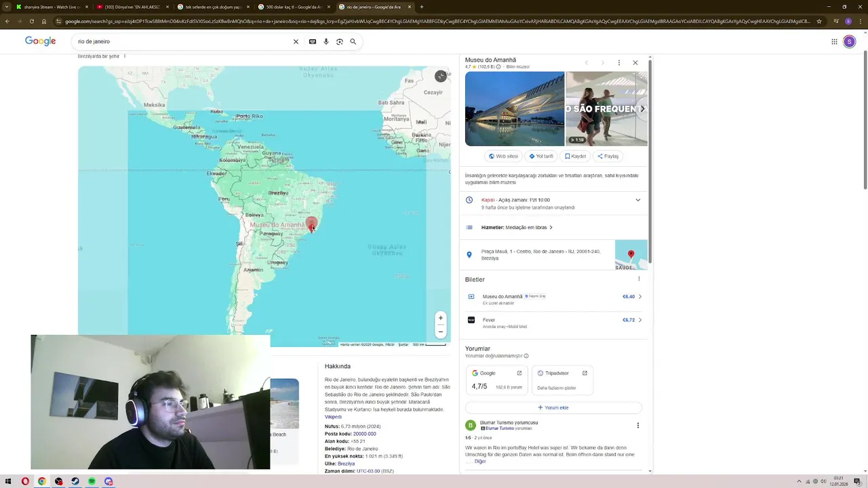Open a new browser tab
Screen dimensions: 868x488
click(422, 7)
